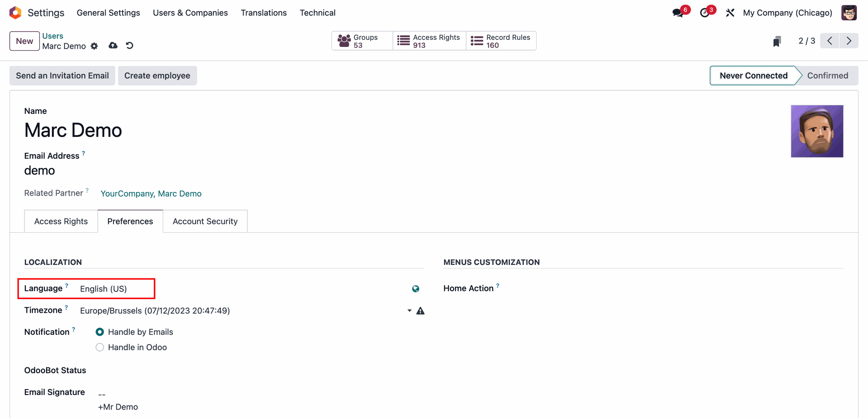Open the Users & Companies menu
The height and width of the screenshot is (418, 868).
point(190,13)
